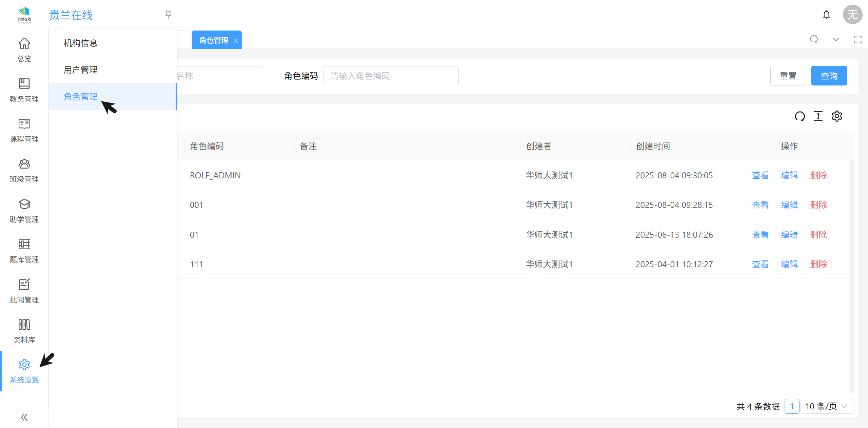Open the 10 条/页 page size dropdown
Screen dimensions: 868x428
(x=827, y=406)
